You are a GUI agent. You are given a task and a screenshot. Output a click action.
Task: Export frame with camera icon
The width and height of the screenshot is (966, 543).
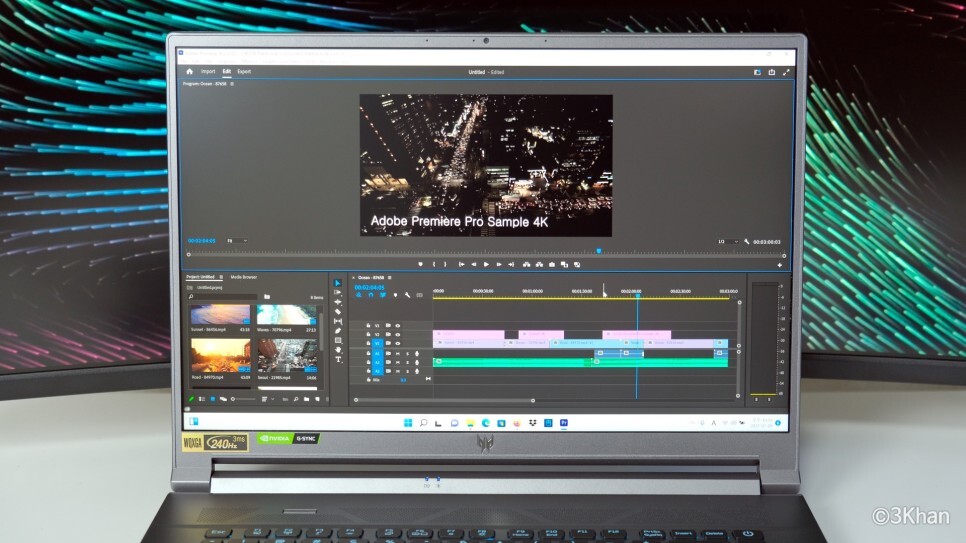point(552,264)
